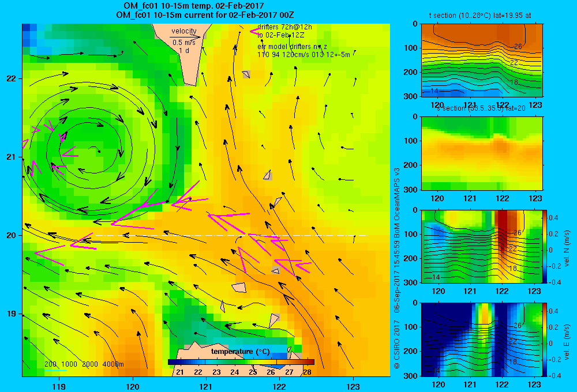Click the "110 94 120cm/s 013 12+-5m" statistics line
Screen dimensions: 577x392
click(304, 55)
